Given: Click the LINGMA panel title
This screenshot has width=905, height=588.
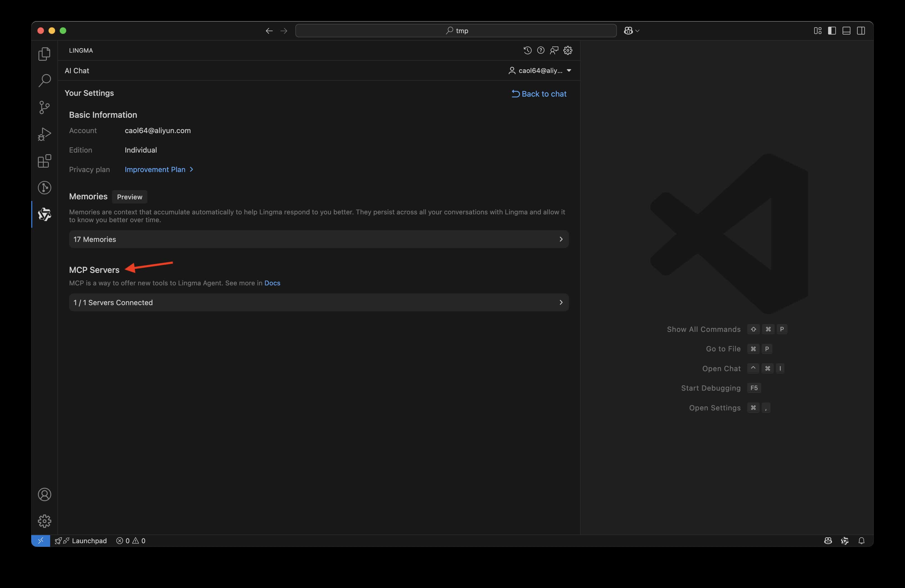Looking at the screenshot, I should point(81,50).
